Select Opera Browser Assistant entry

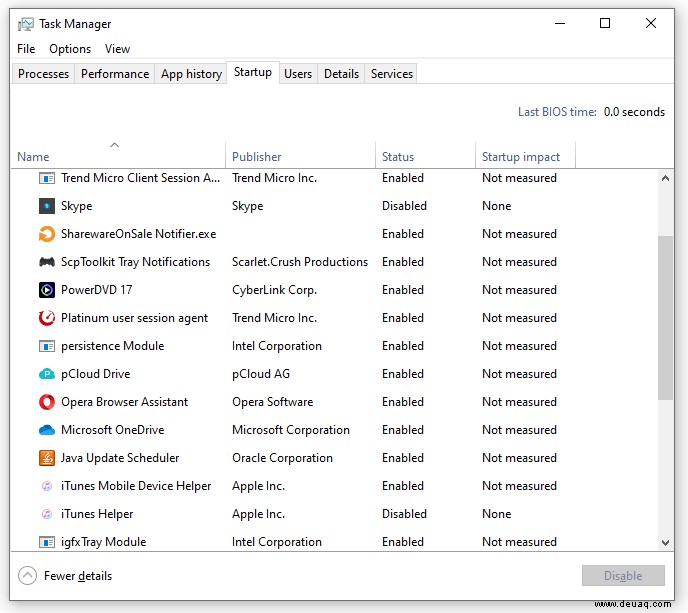(124, 402)
